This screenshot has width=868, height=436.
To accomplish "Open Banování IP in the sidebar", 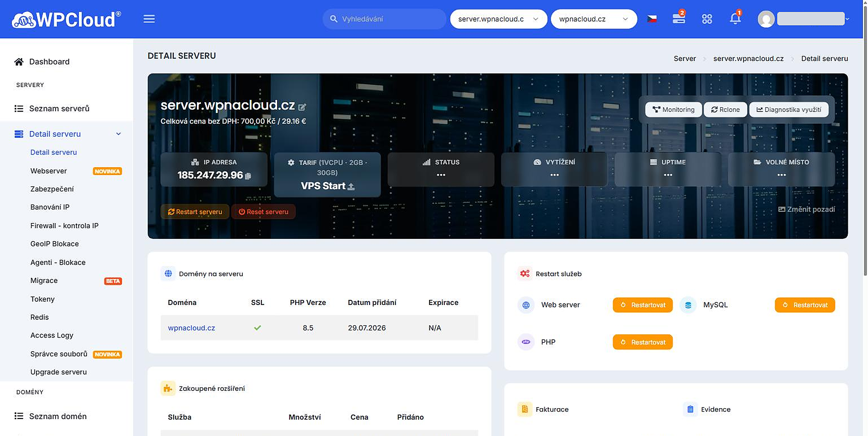I will point(50,207).
